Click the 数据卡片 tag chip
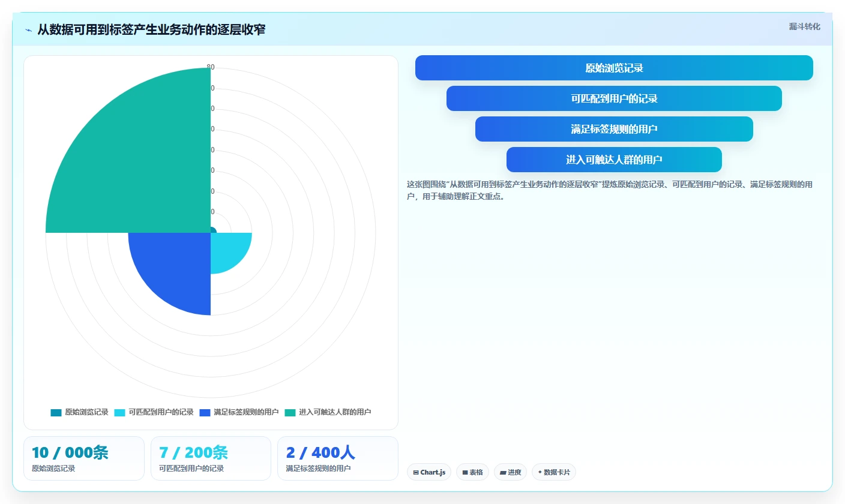The height and width of the screenshot is (504, 845). 554,472
